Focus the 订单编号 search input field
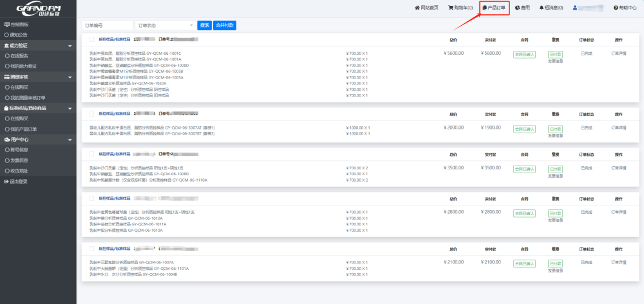Viewport: 644px width, 304px height. point(107,25)
